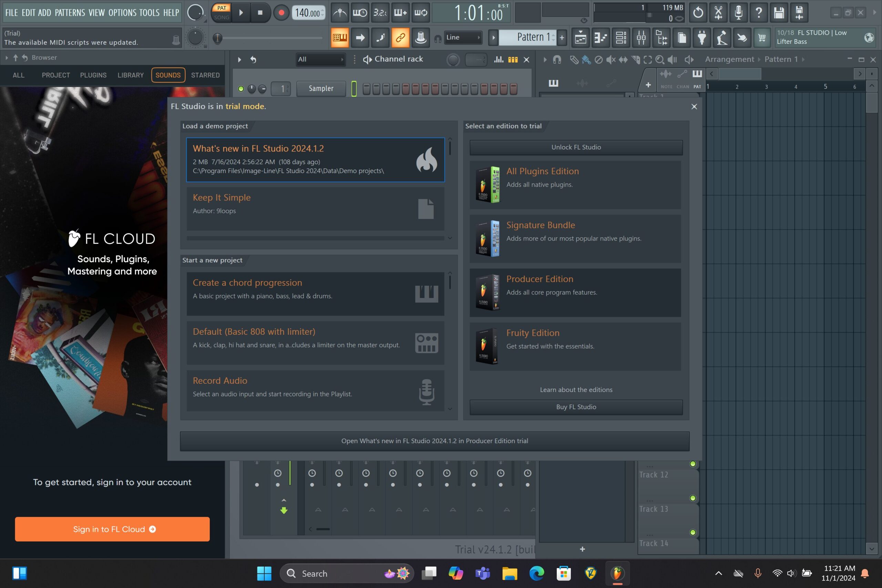
Task: Select Create a chord progression template
Action: click(x=315, y=293)
